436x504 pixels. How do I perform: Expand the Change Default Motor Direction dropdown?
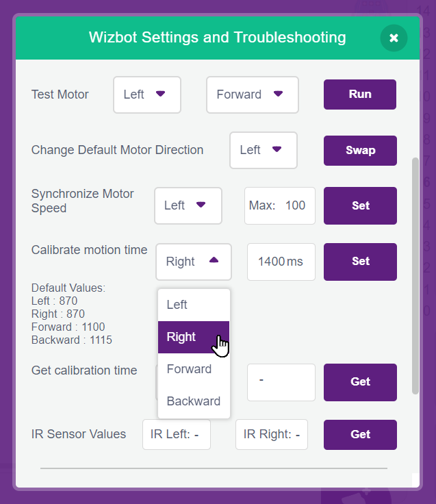pos(263,150)
